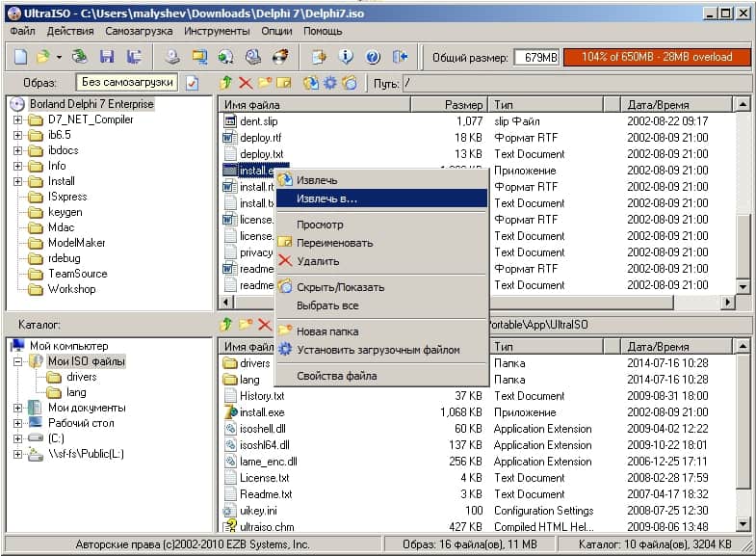Expand the Мои документы node
756x556 pixels.
[x=18, y=408]
